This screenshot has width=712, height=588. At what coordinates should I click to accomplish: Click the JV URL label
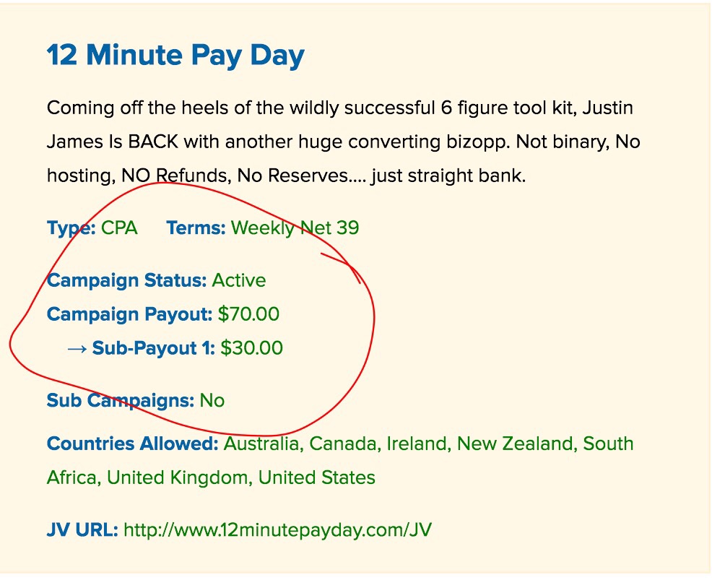point(82,530)
